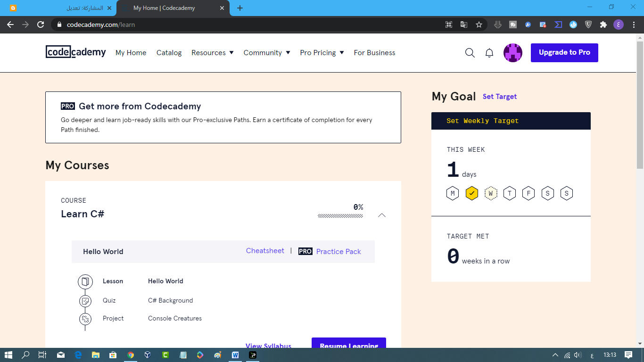This screenshot has height=362, width=644.
Task: Open the Learn C# course title
Action: (83, 214)
